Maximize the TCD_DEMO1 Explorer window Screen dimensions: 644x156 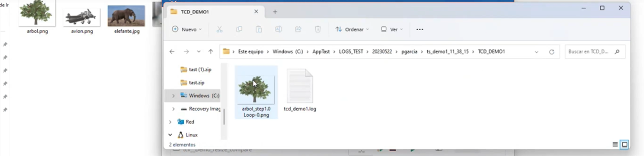[x=602, y=8]
